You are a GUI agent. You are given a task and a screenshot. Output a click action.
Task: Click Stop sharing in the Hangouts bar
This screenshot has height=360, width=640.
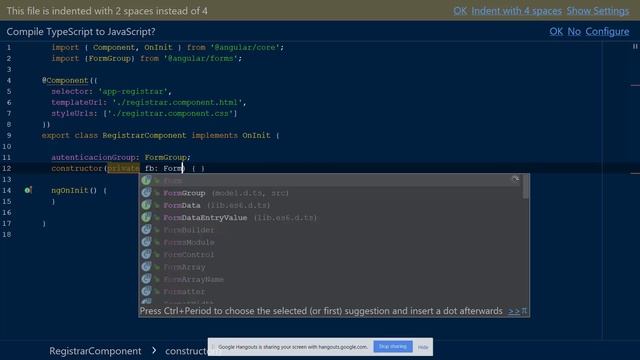point(393,347)
